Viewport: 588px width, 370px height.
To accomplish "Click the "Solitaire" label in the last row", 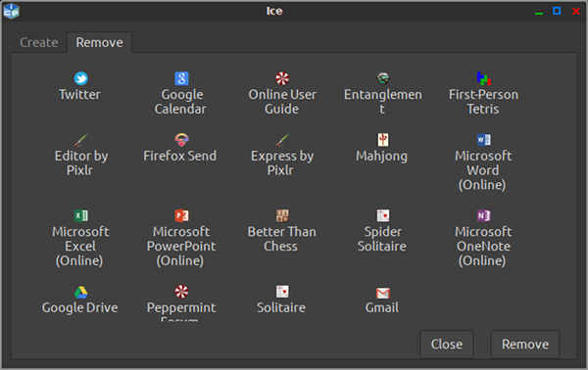I will tap(281, 307).
